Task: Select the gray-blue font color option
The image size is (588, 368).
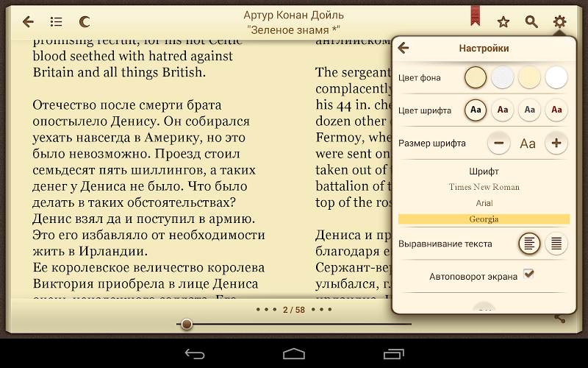Action: tap(529, 110)
